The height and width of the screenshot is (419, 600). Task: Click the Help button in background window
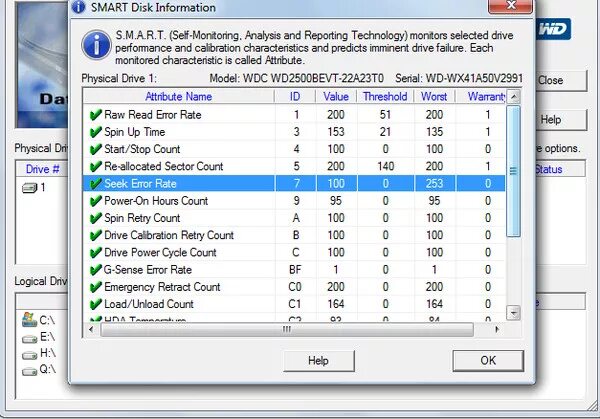point(561,120)
